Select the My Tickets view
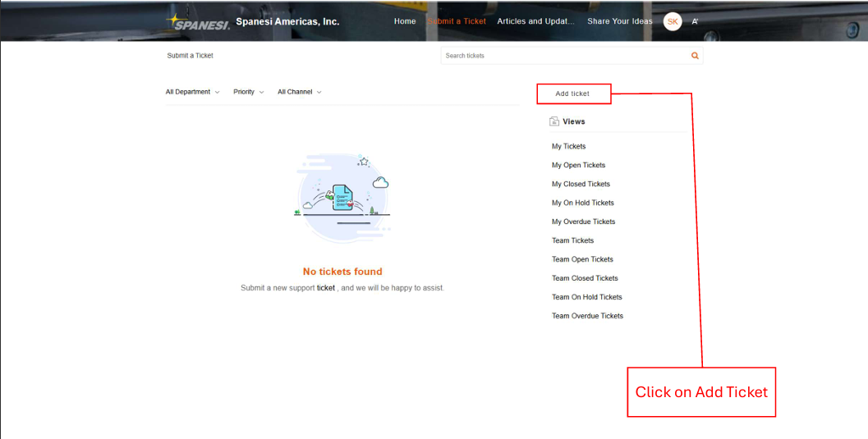The height and width of the screenshot is (439, 868). pyautogui.click(x=568, y=146)
